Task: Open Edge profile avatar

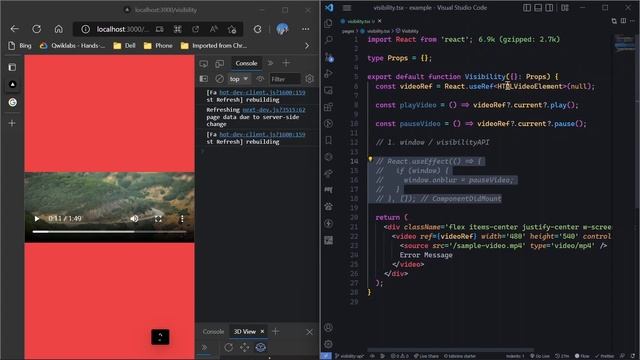Action: coord(282,29)
